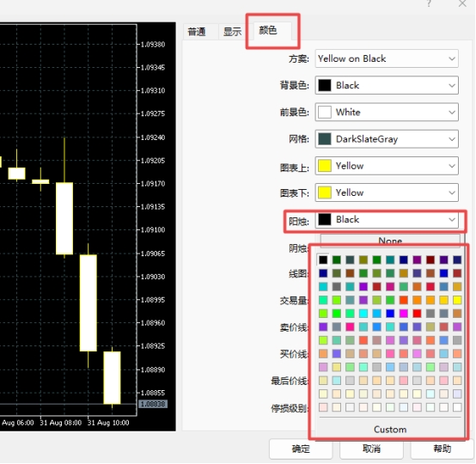Switch to the 显示 tab
476x464 pixels.
(232, 32)
